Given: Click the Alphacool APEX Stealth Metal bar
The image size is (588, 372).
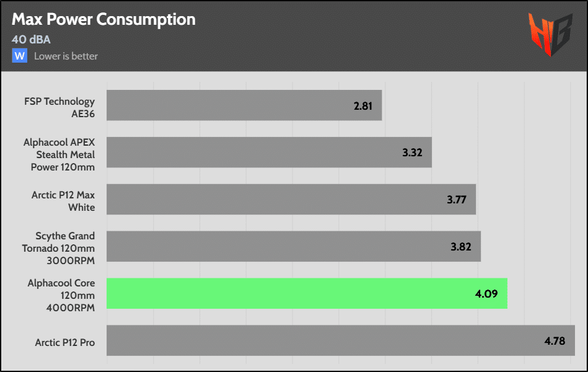Looking at the screenshot, I should (269, 153).
